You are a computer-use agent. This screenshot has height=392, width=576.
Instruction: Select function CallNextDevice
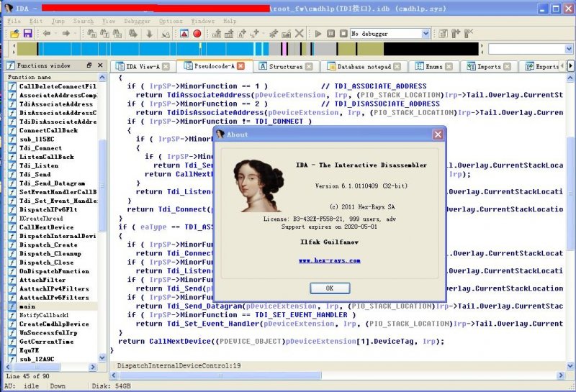47,227
